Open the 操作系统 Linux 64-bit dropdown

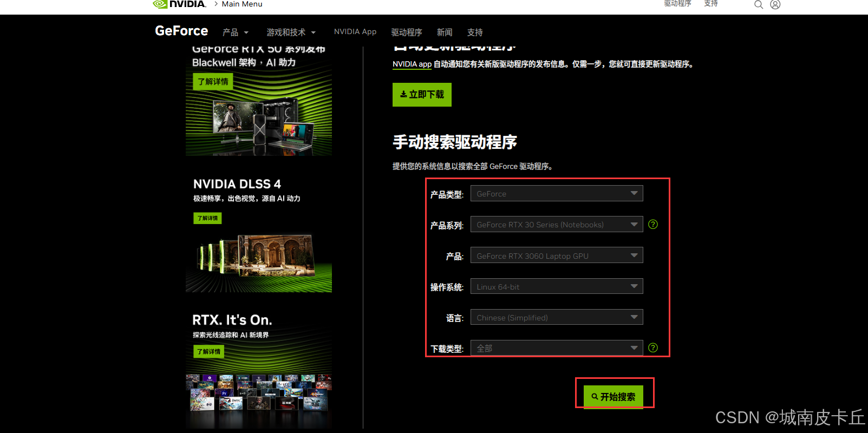(x=557, y=286)
